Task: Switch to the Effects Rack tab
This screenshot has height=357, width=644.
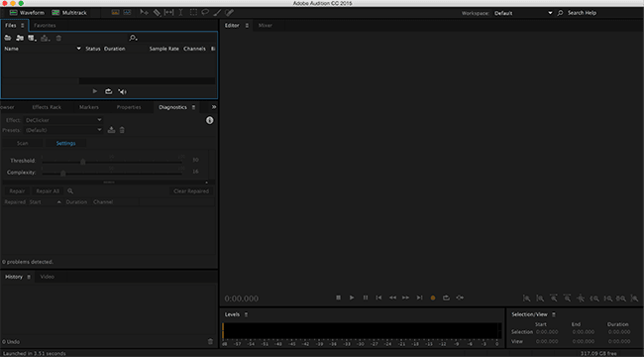Action: click(x=47, y=107)
